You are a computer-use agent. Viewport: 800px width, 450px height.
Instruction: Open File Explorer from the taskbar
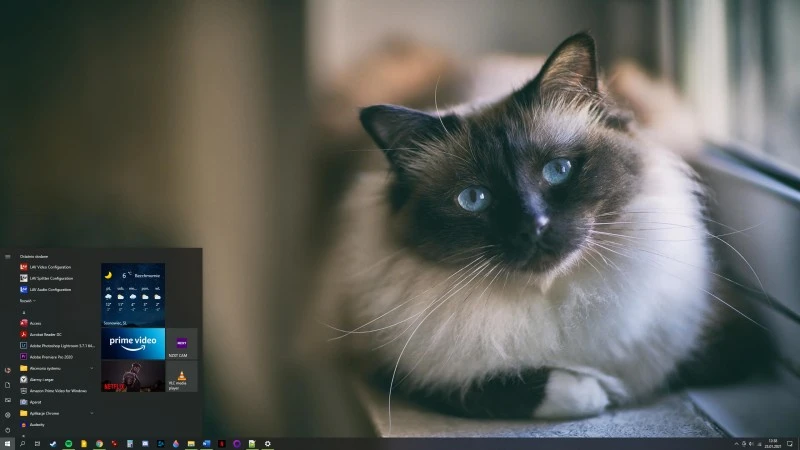[x=191, y=444]
